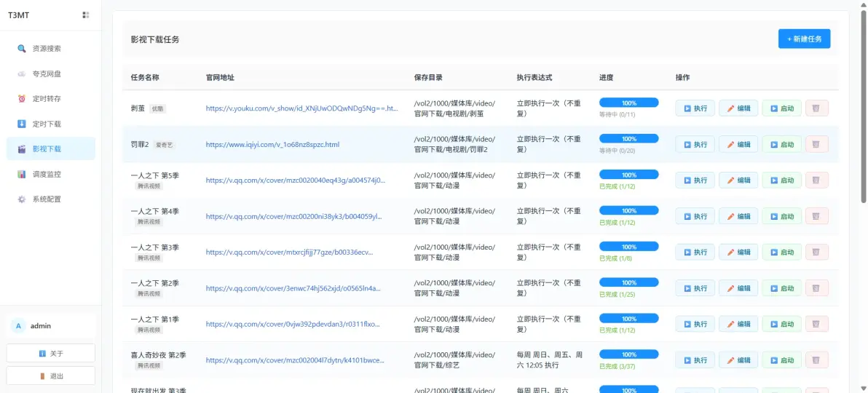
Task: Open the 夸克网盘 cloud page
Action: (x=47, y=74)
